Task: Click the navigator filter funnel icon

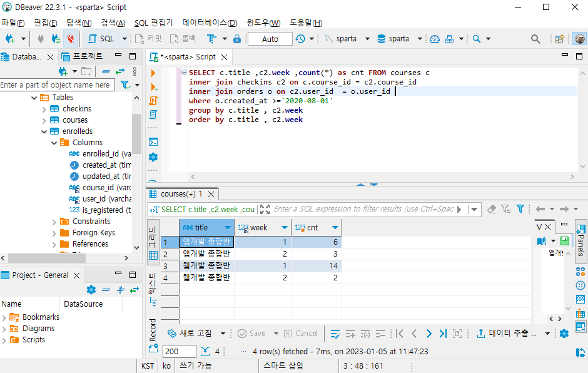Action: tap(125, 85)
